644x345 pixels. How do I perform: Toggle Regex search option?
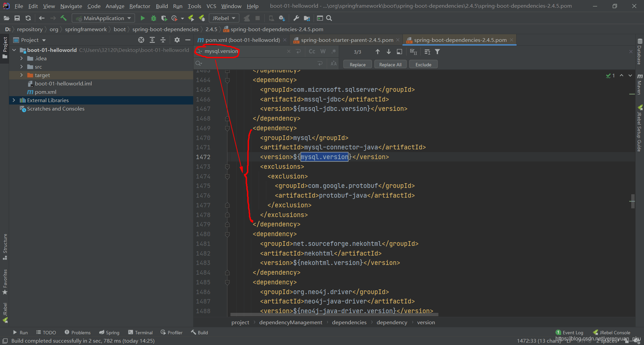[x=334, y=51]
